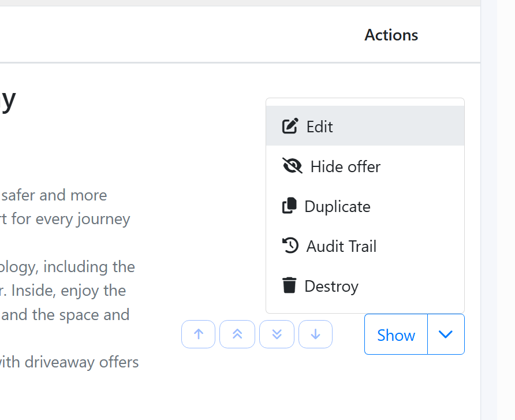The width and height of the screenshot is (515, 420).
Task: Click the Duplicate copy icon
Action: click(x=289, y=206)
